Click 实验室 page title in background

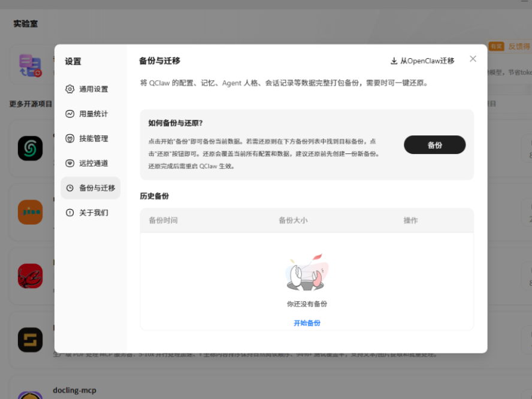(x=25, y=24)
